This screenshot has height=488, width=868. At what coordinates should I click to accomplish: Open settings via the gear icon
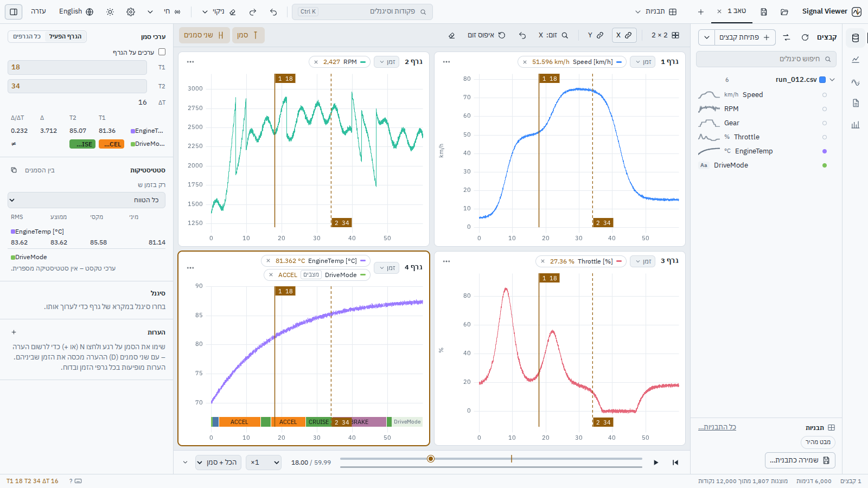131,11
